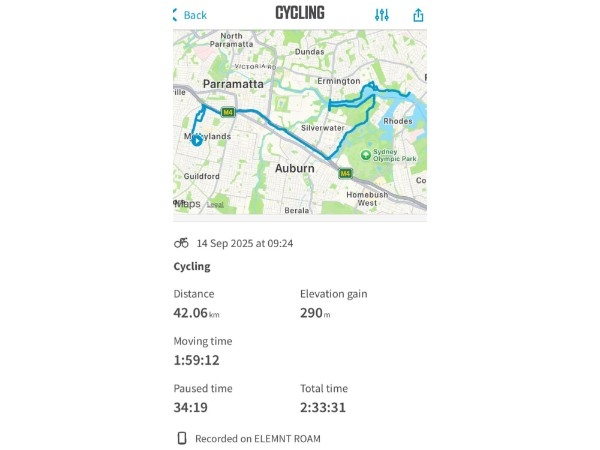The width and height of the screenshot is (600, 450).
Task: Click the route start play marker
Action: [197, 141]
